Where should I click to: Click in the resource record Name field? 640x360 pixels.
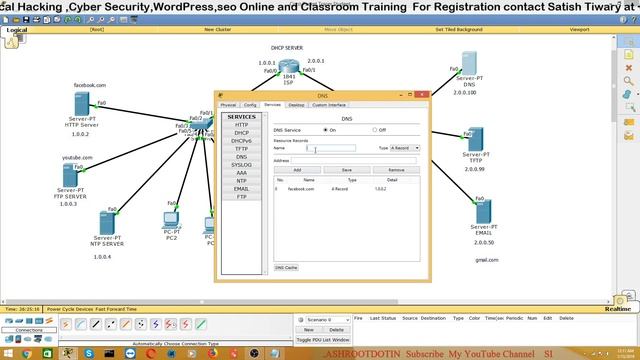coord(331,148)
